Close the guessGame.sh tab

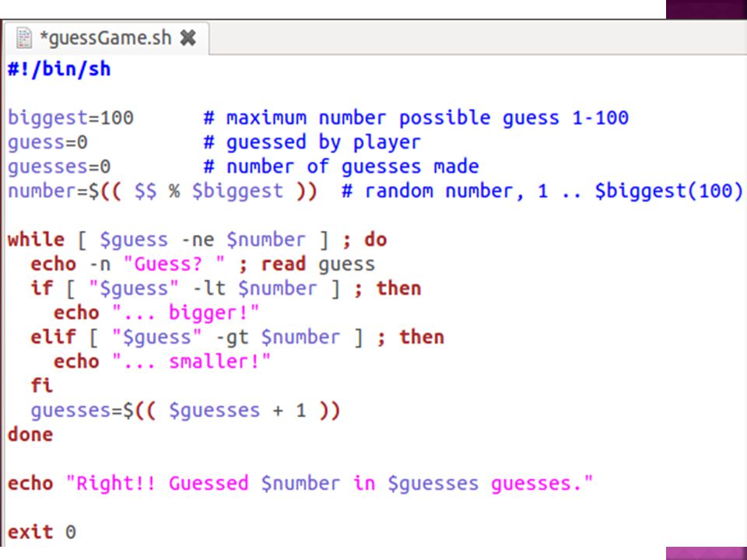188,37
